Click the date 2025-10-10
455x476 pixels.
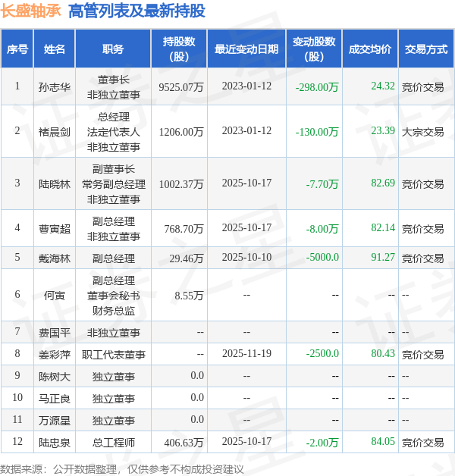tap(246, 257)
